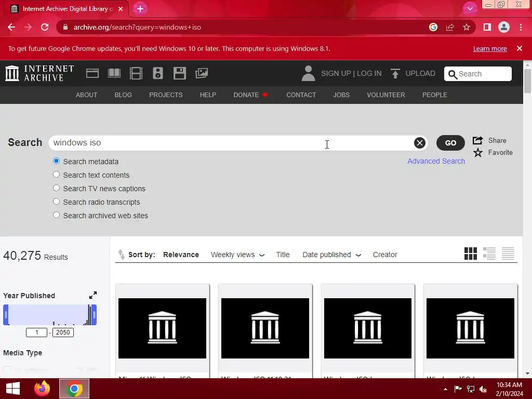
Task: Open the Software floppy disk icon
Action: pyautogui.click(x=179, y=73)
